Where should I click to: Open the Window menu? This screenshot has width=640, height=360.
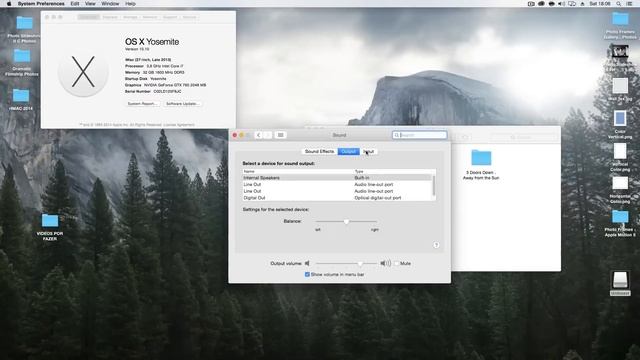(x=110, y=4)
